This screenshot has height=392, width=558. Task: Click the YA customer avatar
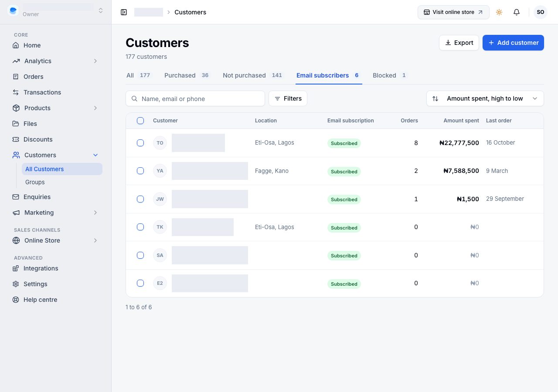pyautogui.click(x=160, y=171)
